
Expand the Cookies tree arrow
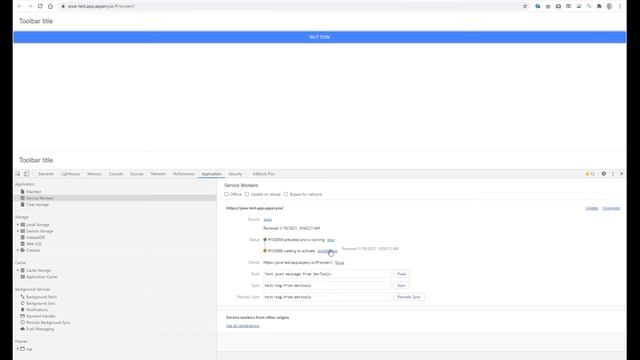[18, 250]
